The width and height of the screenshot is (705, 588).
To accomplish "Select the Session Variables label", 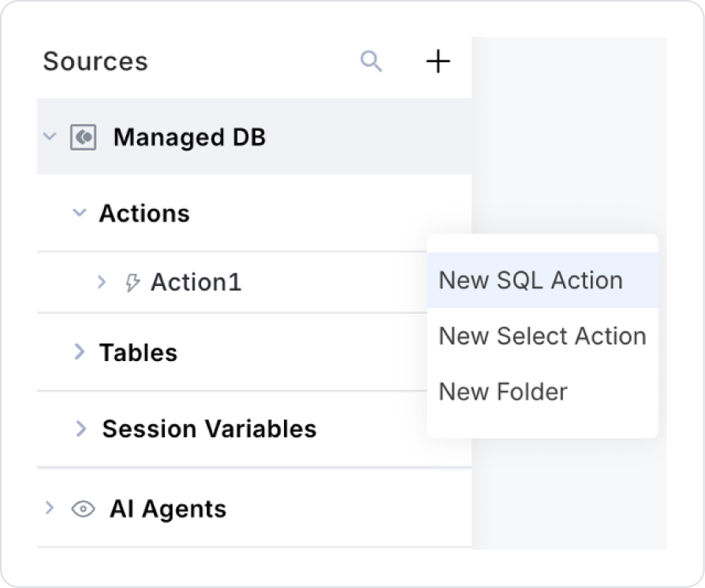I will [209, 429].
